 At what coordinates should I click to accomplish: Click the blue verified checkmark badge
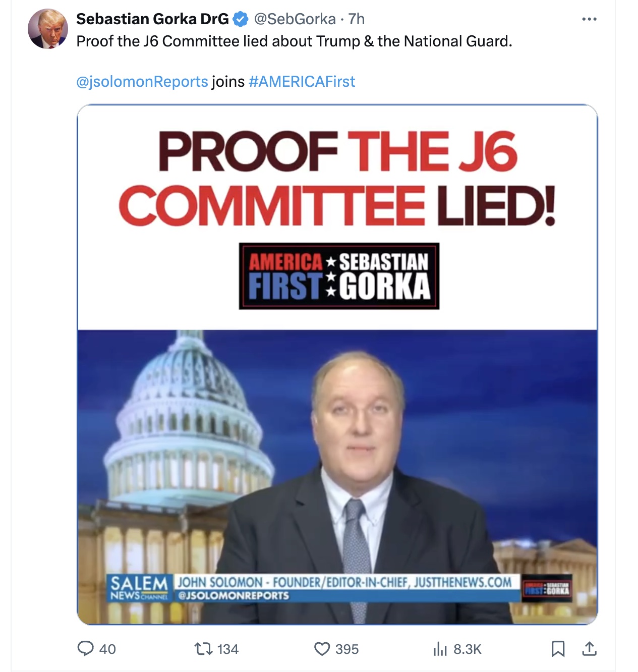coord(241,19)
